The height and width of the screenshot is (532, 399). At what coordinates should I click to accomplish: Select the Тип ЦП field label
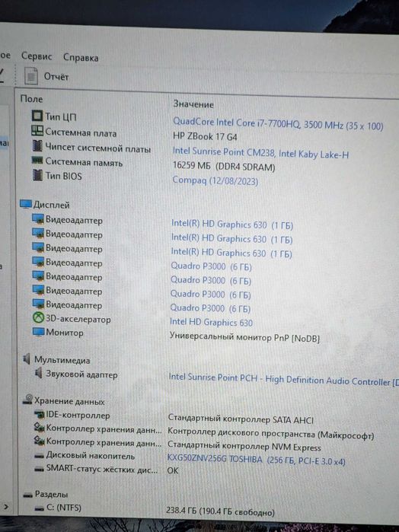[x=61, y=117]
